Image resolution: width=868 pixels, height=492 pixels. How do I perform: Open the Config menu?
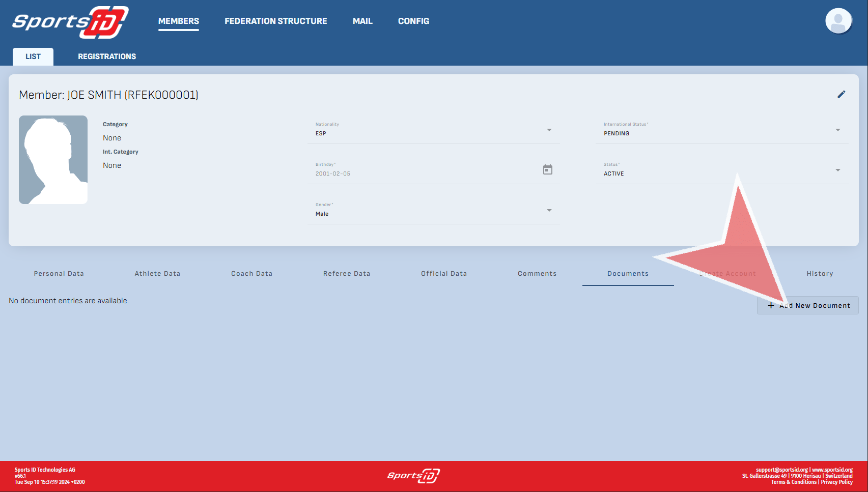pyautogui.click(x=413, y=21)
